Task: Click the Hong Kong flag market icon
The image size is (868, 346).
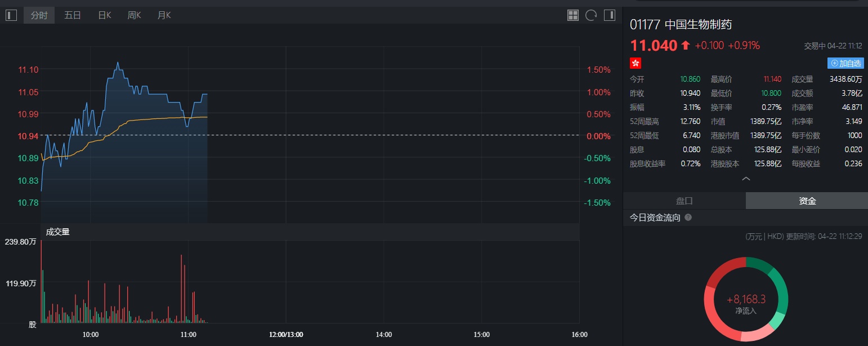Action: click(x=636, y=63)
